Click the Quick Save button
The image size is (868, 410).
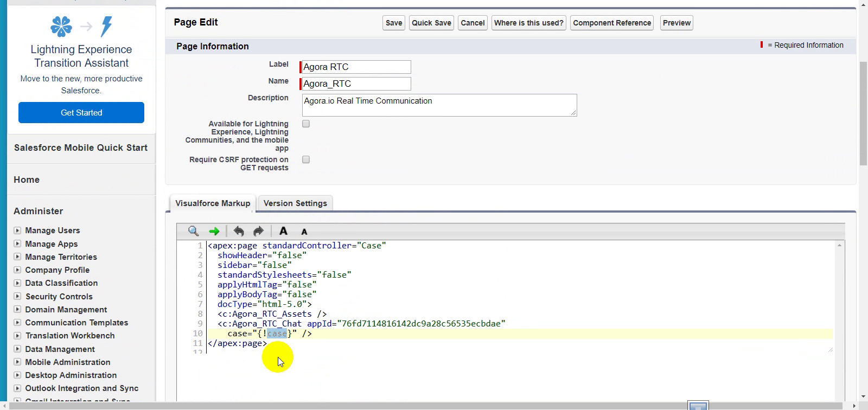pos(431,23)
